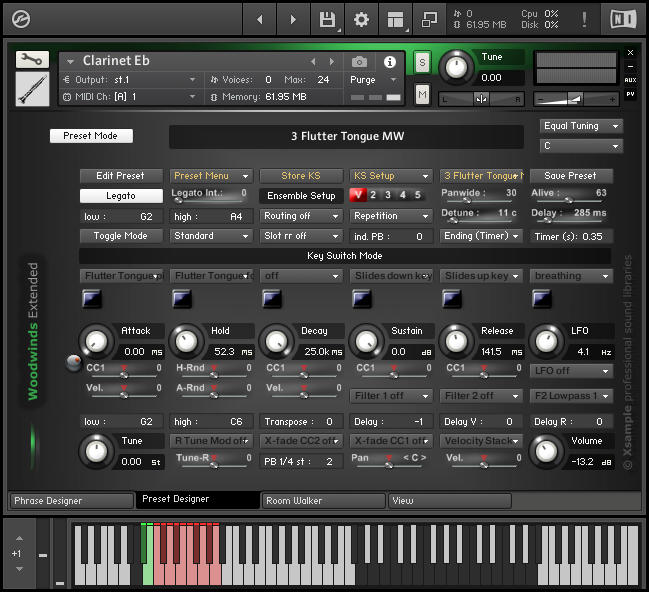
Task: Select voice V in ensemble row
Action: (x=358, y=195)
